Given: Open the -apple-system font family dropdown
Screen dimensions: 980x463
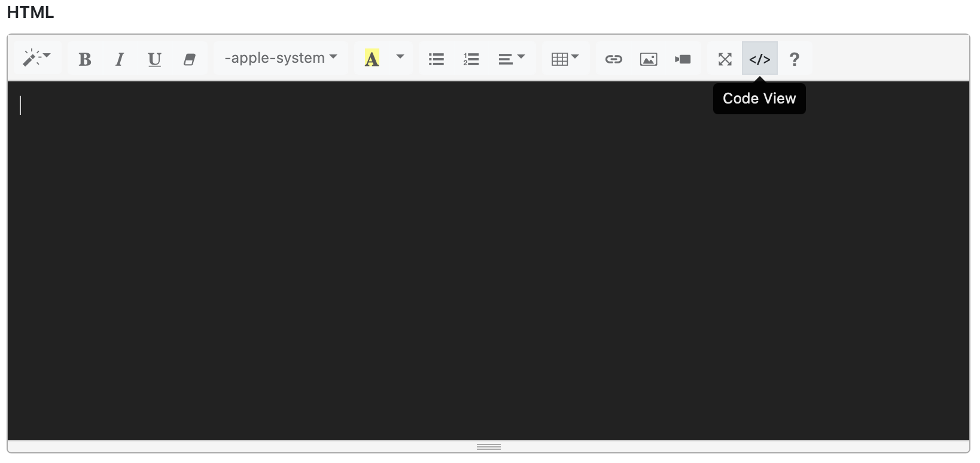Looking at the screenshot, I should point(281,58).
